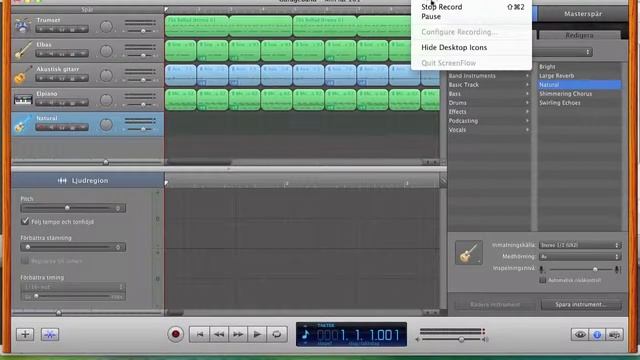Screen dimensions: 640x360
Task: Expand the Vocals category arrow
Action: click(x=527, y=130)
